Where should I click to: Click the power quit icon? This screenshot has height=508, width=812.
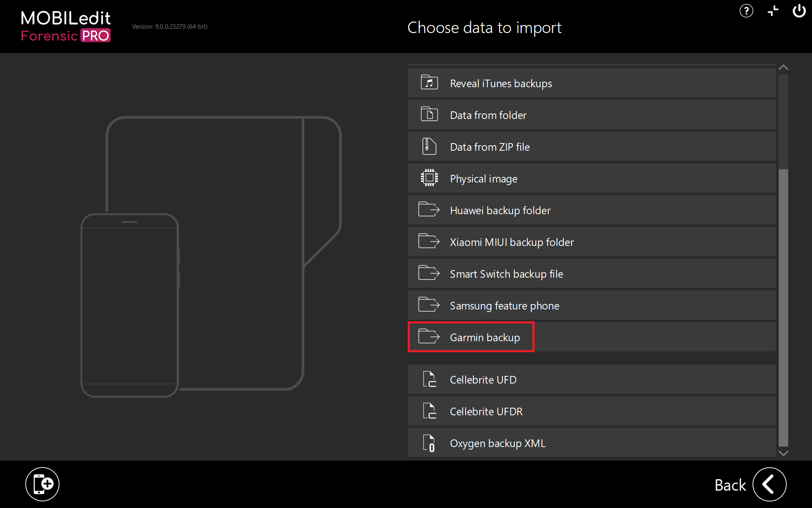799,11
